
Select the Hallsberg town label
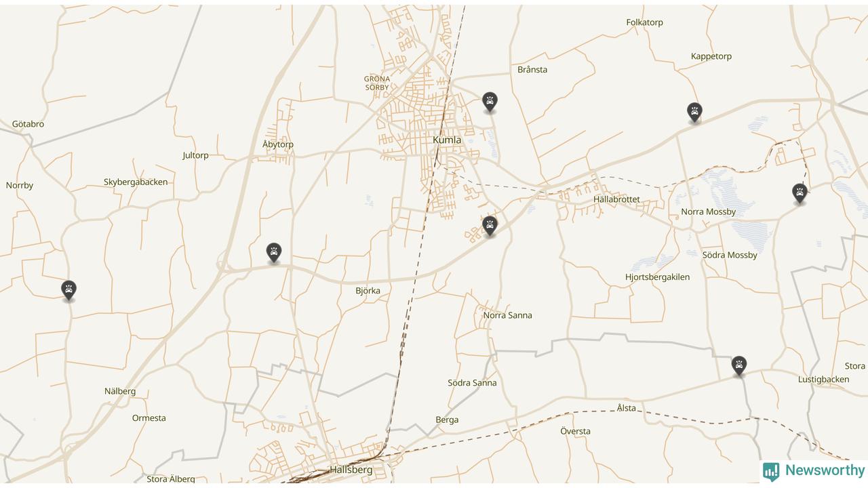(351, 470)
